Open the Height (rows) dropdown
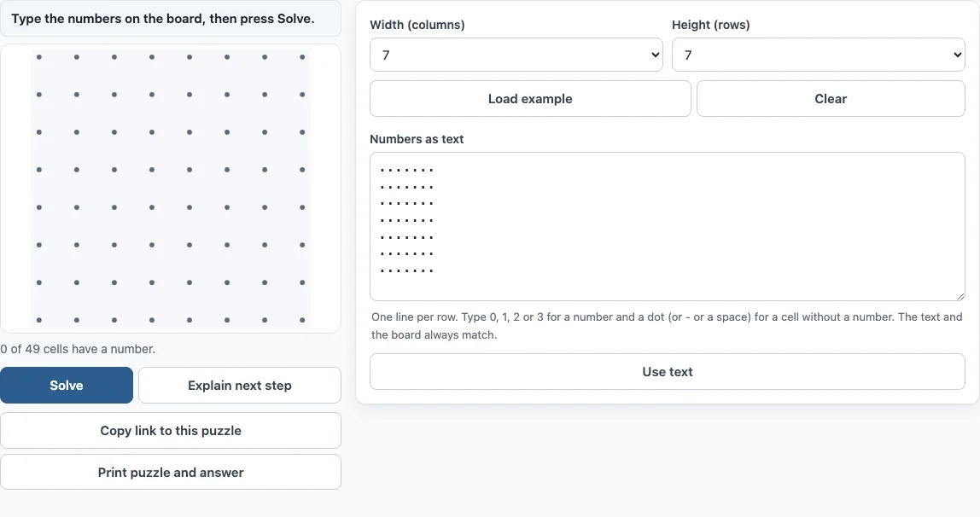The width and height of the screenshot is (980, 517). point(818,55)
